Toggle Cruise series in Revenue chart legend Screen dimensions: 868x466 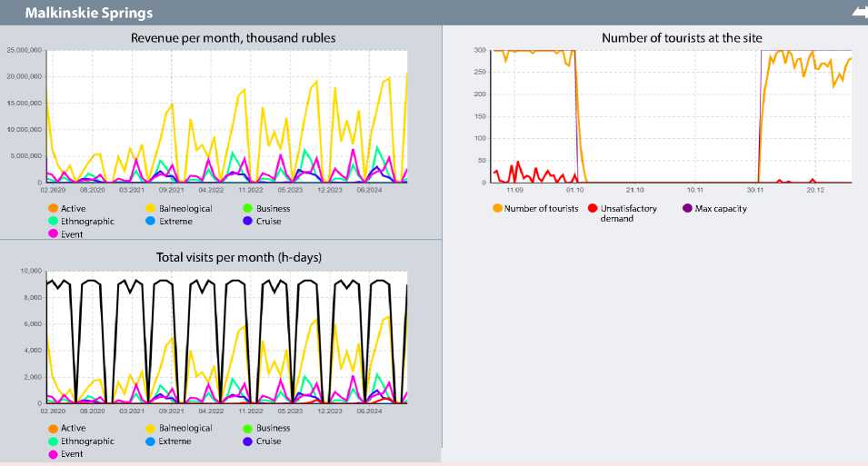pos(262,221)
